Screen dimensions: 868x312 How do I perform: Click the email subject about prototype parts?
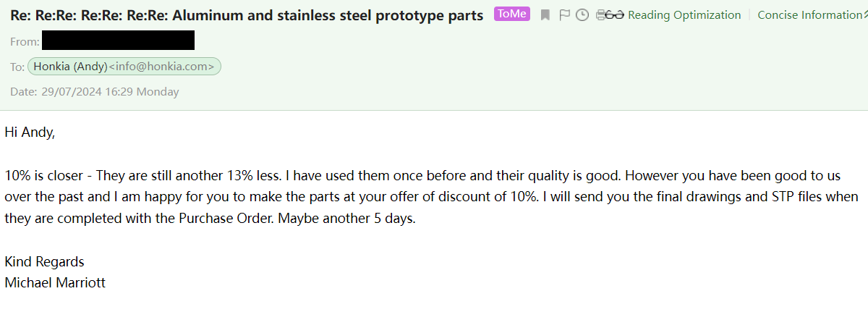(247, 15)
